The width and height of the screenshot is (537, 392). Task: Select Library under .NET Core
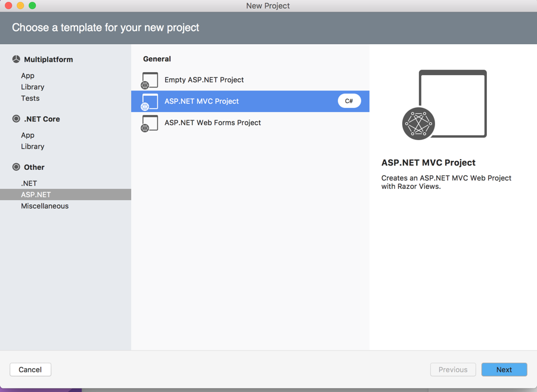tap(33, 147)
